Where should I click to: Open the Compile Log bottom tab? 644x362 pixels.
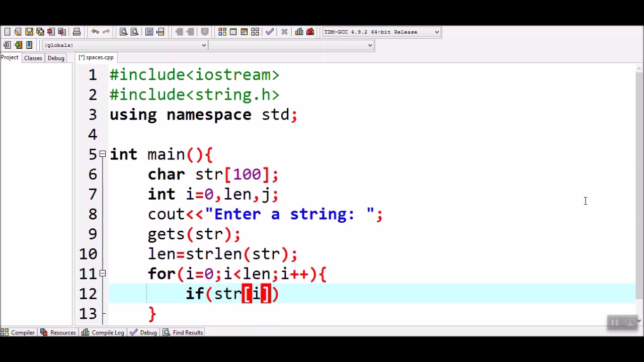click(103, 332)
